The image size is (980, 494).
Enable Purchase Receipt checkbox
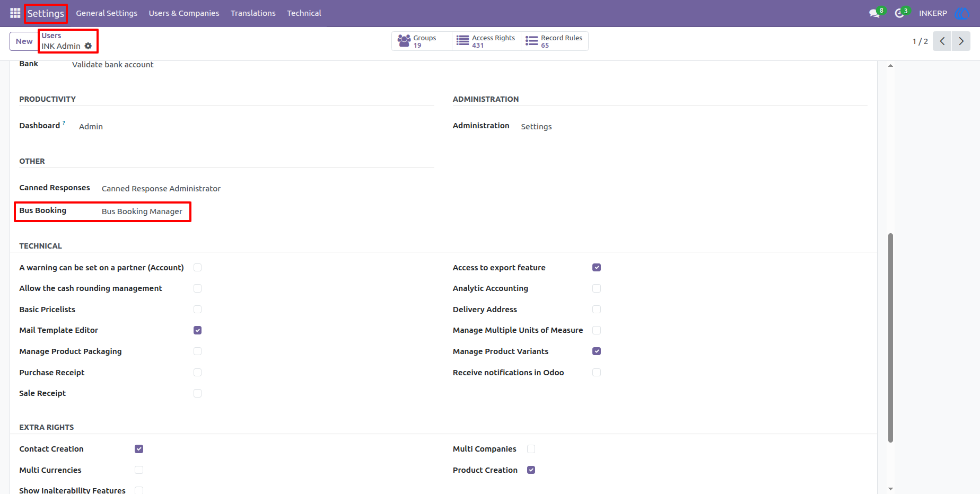(197, 373)
